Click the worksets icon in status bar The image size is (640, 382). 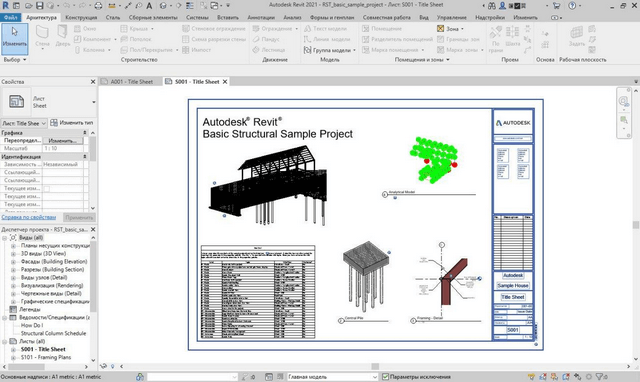click(140, 377)
